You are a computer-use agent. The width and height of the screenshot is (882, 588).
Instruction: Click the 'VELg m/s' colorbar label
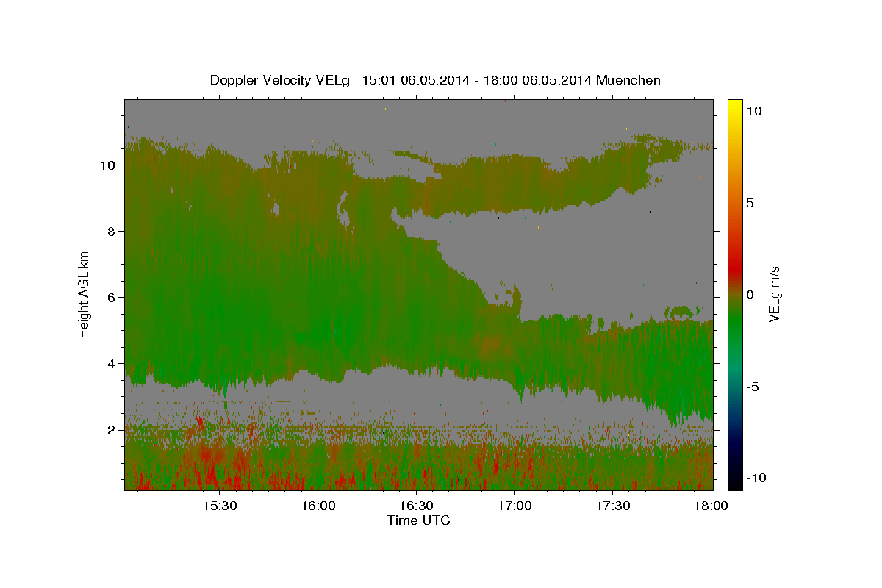point(774,294)
